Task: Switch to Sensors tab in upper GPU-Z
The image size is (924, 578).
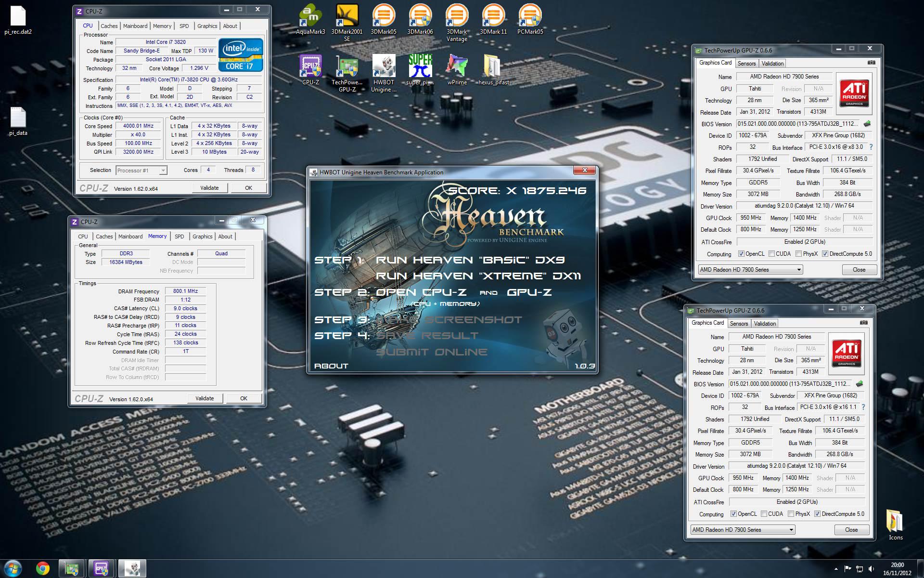Action: (x=746, y=64)
